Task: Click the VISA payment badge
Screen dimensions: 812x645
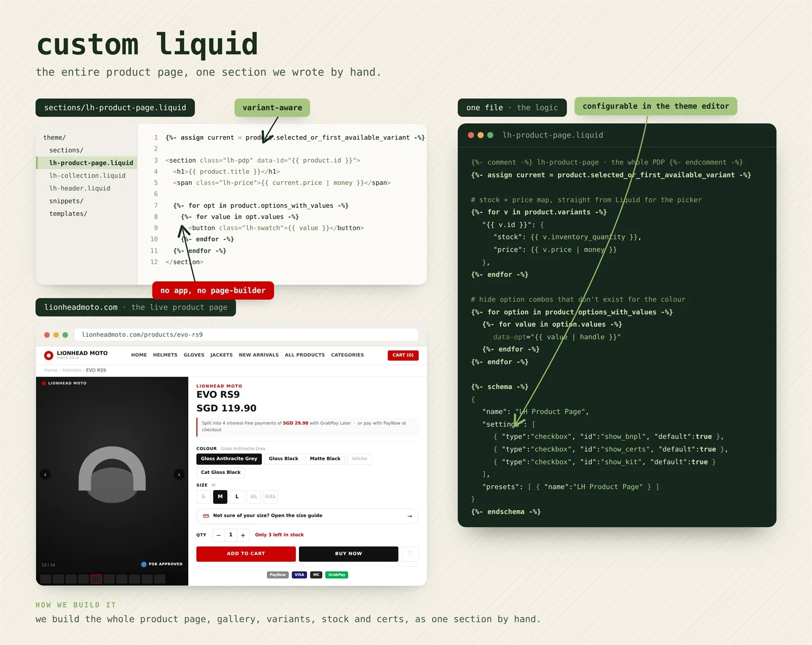Action: click(x=299, y=575)
